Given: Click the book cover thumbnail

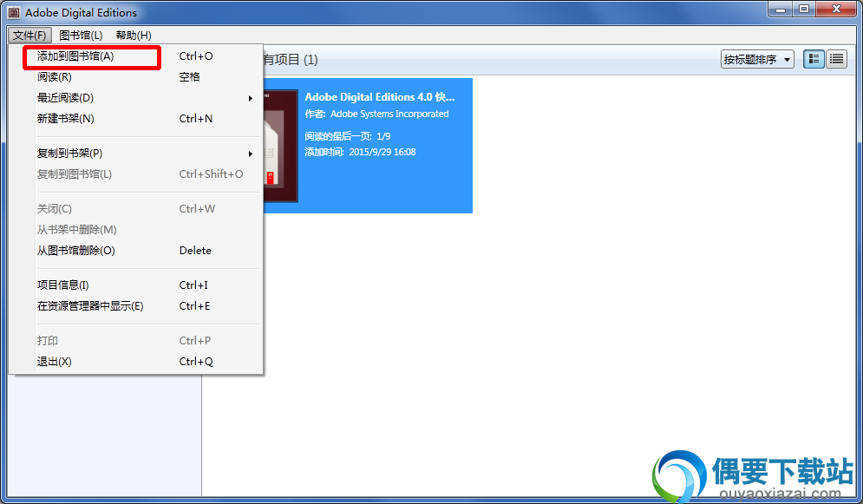Looking at the screenshot, I should click(x=281, y=147).
